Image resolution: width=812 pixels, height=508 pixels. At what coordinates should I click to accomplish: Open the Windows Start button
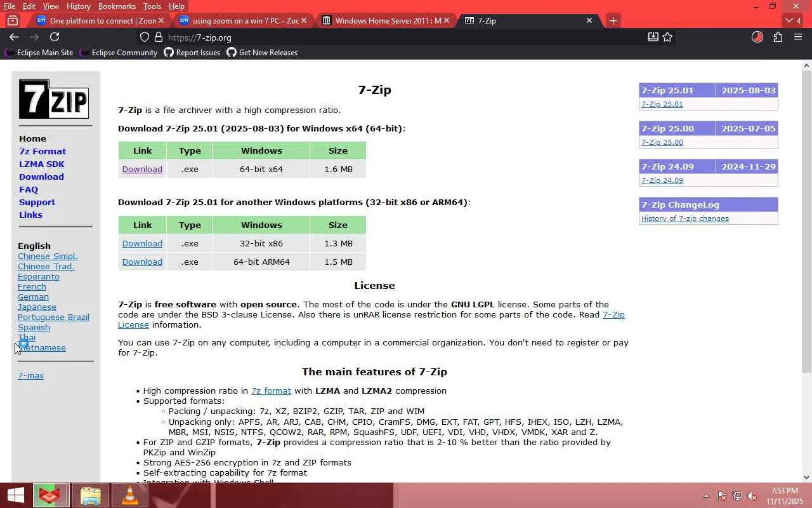15,495
